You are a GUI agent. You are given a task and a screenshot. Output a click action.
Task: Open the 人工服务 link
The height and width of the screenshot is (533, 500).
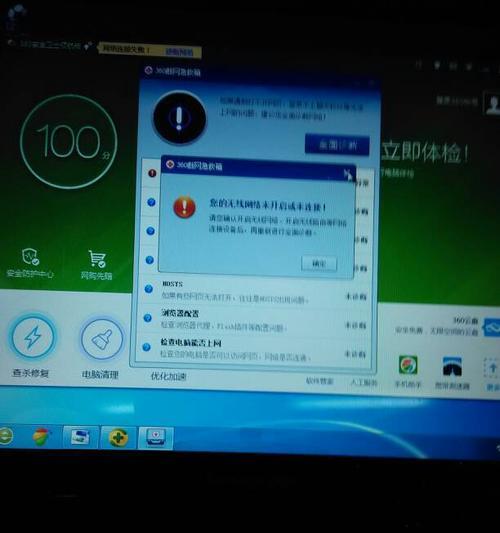[364, 382]
